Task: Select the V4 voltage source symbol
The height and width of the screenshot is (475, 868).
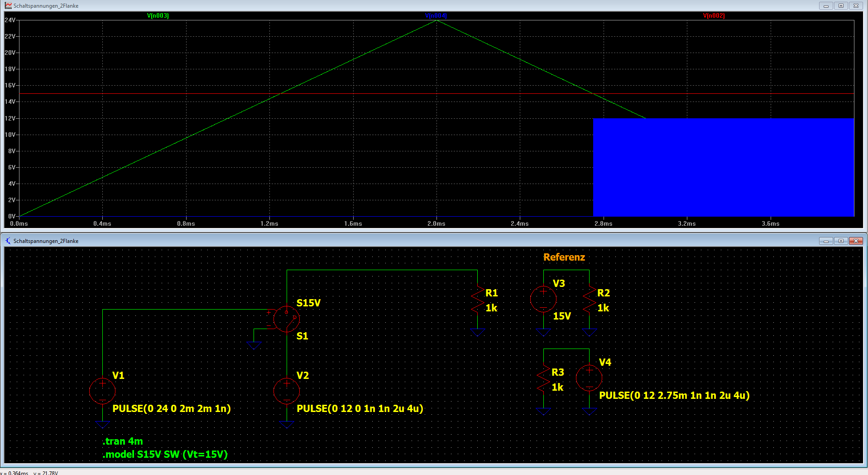Action: click(589, 378)
